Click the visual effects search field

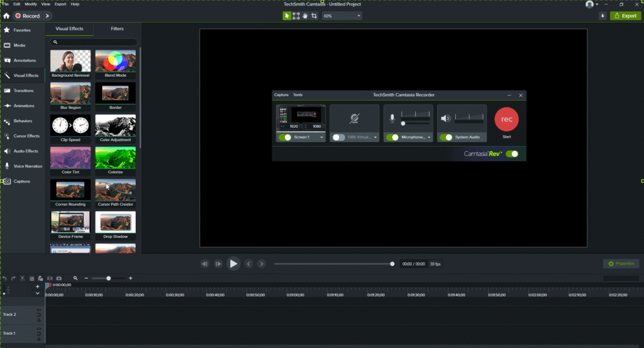[94, 42]
